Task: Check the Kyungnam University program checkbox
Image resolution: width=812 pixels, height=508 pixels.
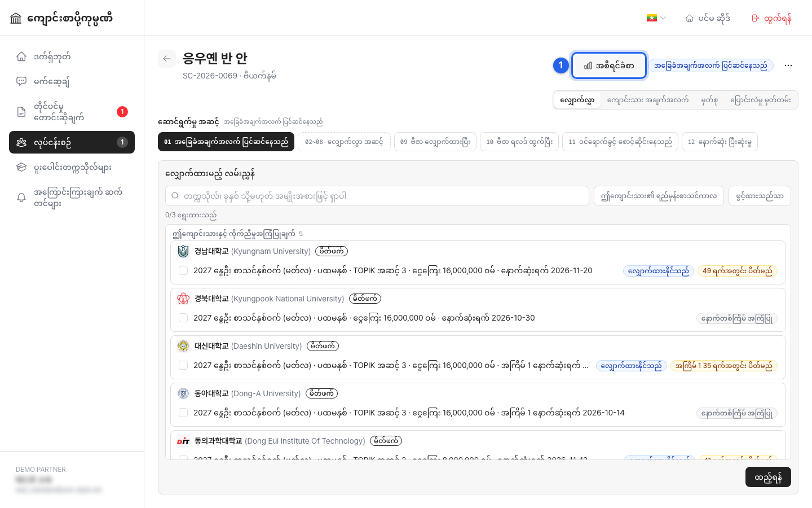Action: [183, 271]
